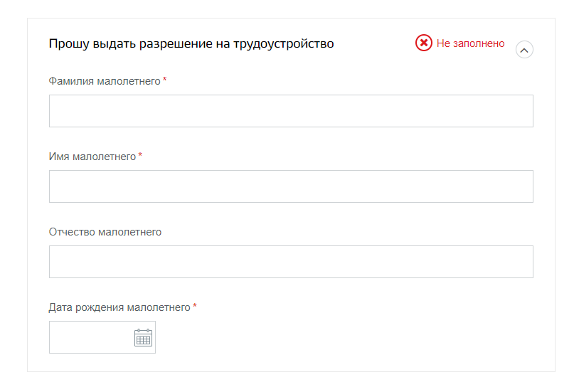Click the Не заполнено status text
The width and height of the screenshot is (574, 392).
[470, 43]
